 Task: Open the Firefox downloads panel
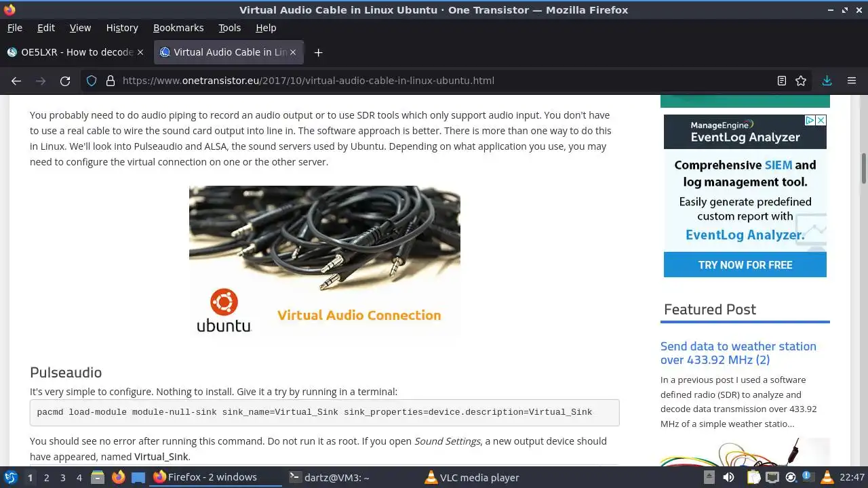tap(827, 81)
